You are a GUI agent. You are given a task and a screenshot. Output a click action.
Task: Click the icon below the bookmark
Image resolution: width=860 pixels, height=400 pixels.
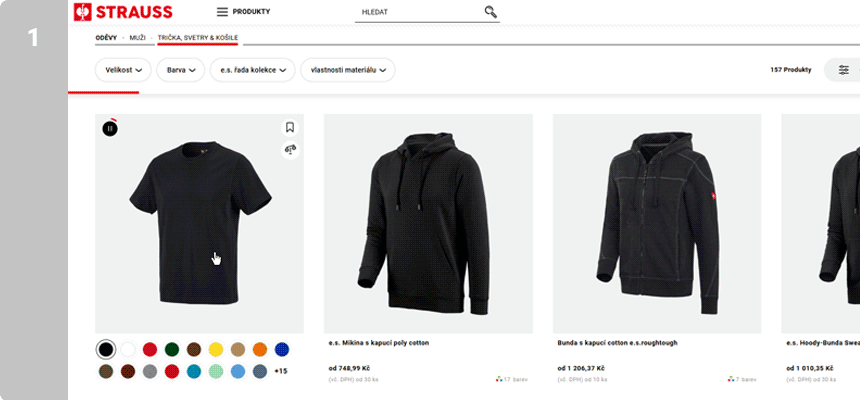pos(289,150)
